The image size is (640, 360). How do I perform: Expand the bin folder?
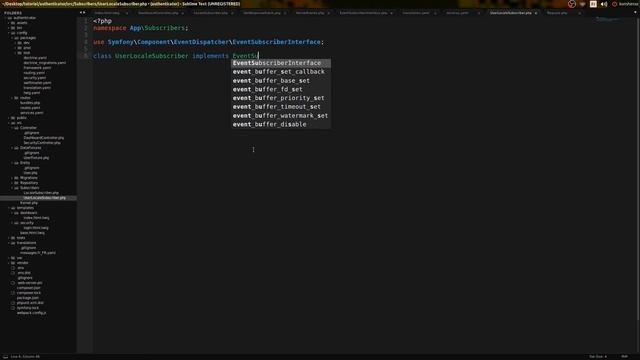click(9, 28)
